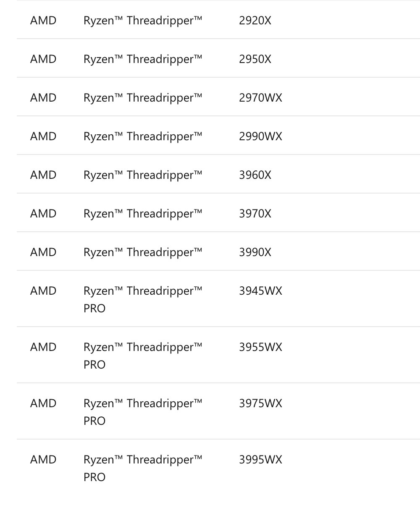This screenshot has width=420, height=513.
Task: Click AMD in the 3960X row
Action: (x=43, y=175)
